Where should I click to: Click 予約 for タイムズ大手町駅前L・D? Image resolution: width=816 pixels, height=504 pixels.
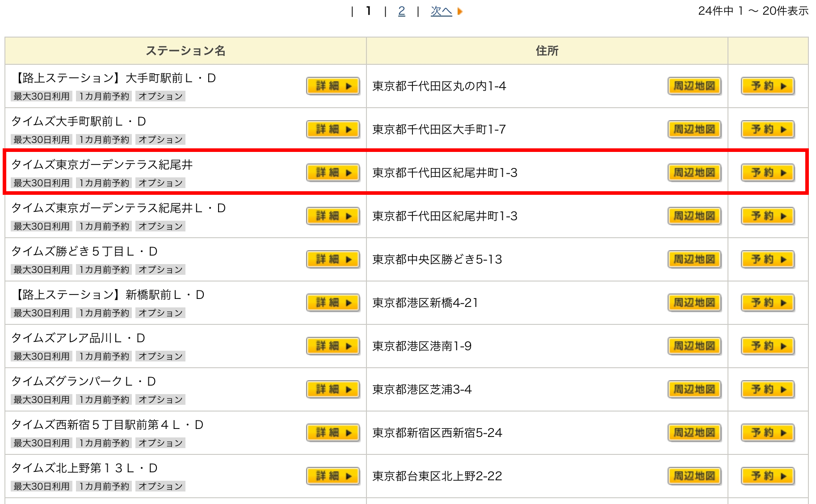[768, 129]
